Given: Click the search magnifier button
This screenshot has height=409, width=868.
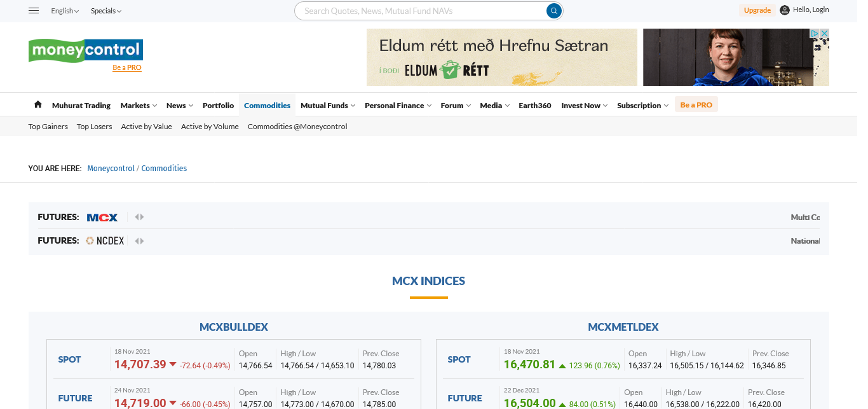Looking at the screenshot, I should (554, 11).
